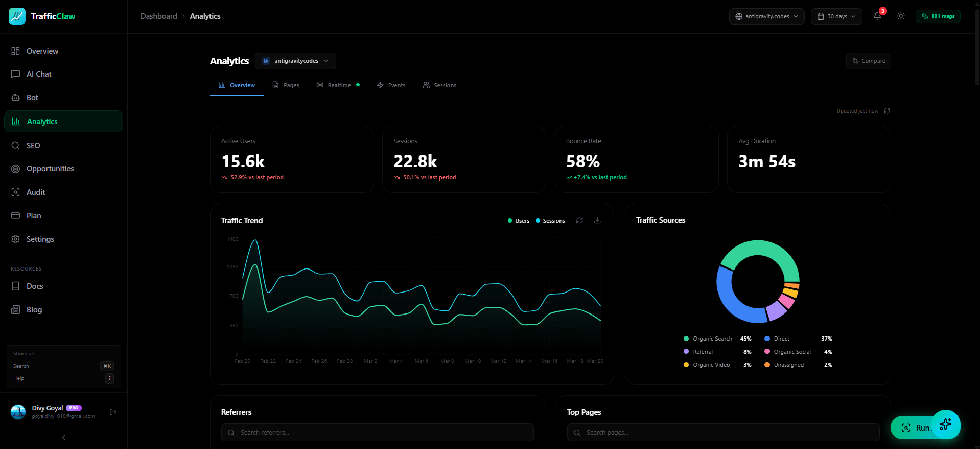Open Bot in the sidebar
The image size is (980, 449).
tap(63, 98)
